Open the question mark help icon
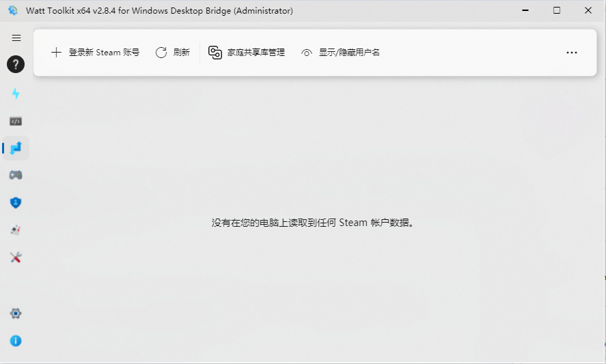The image size is (606, 364). pos(16,64)
